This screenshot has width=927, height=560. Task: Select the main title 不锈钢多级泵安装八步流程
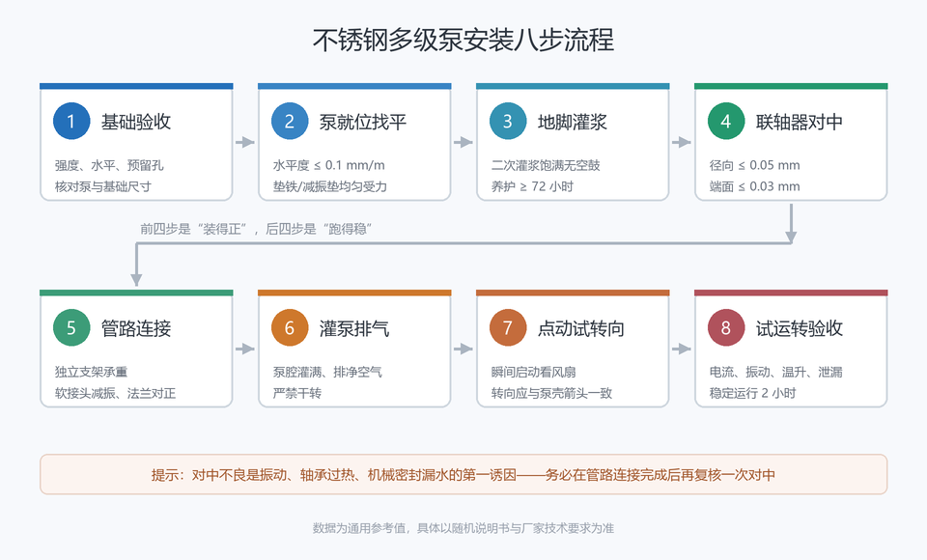point(463,41)
